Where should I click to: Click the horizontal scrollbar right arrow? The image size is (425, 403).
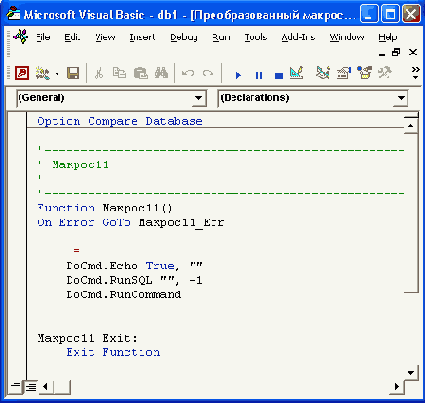click(397, 387)
